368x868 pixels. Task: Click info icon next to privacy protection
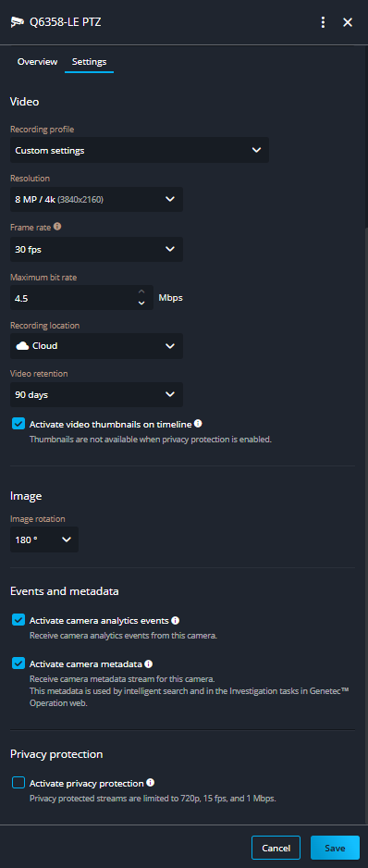coord(150,783)
